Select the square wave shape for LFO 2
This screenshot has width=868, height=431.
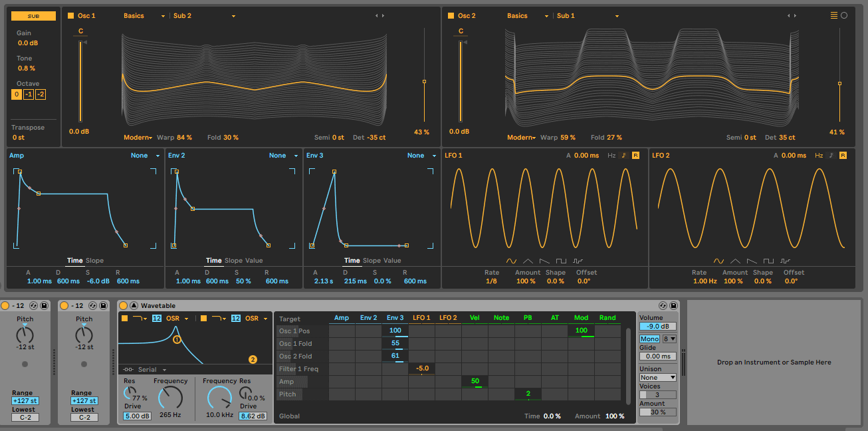click(x=768, y=261)
